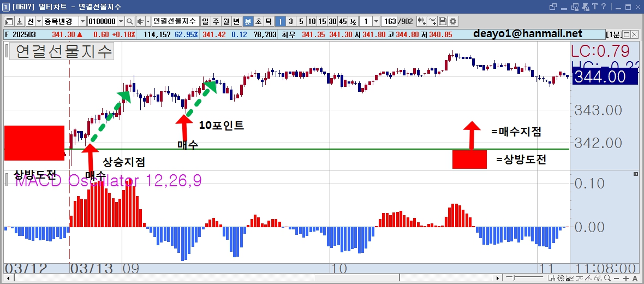Click the 선 button
This screenshot has height=284, width=644.
[x=30, y=21]
